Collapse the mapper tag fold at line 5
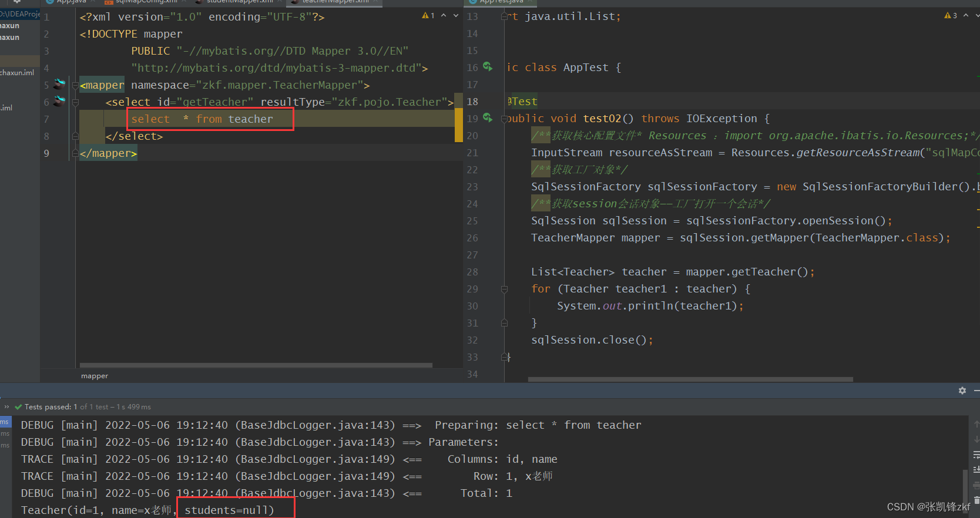This screenshot has height=518, width=980. (75, 85)
